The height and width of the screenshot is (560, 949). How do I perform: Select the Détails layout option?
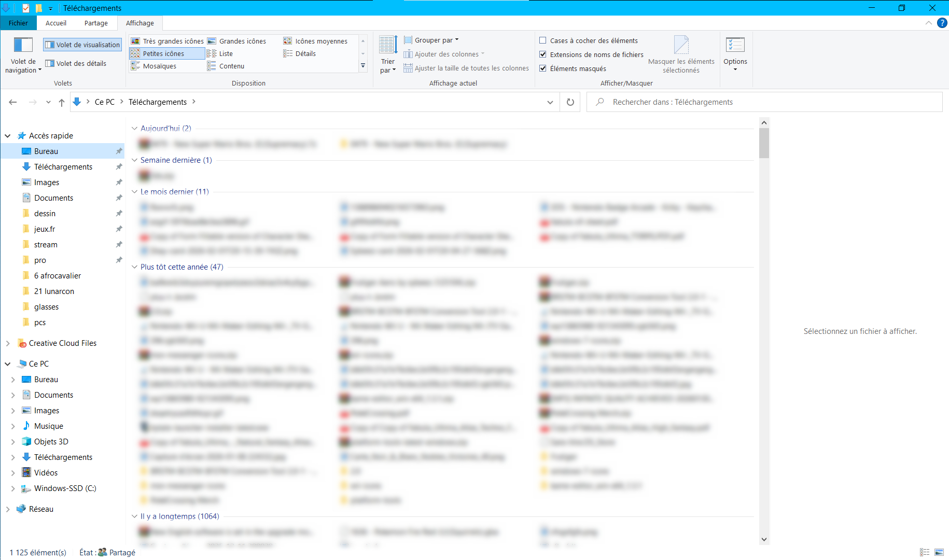pos(305,53)
